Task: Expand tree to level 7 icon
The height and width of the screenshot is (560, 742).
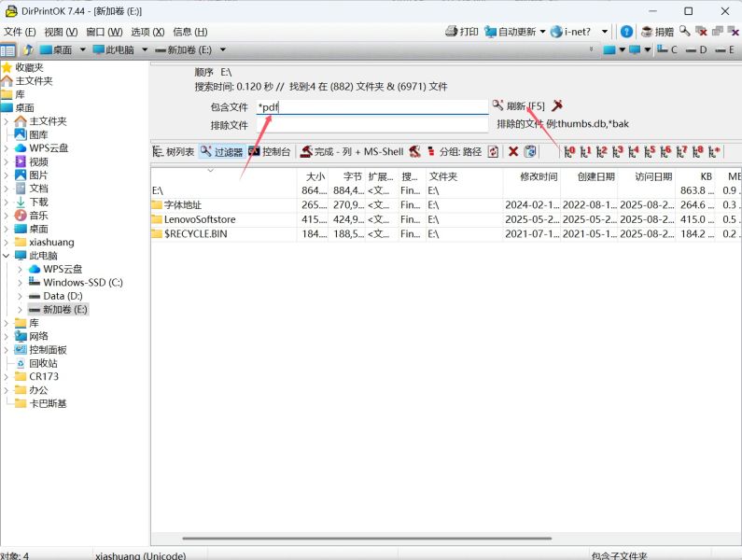Action: pos(682,151)
